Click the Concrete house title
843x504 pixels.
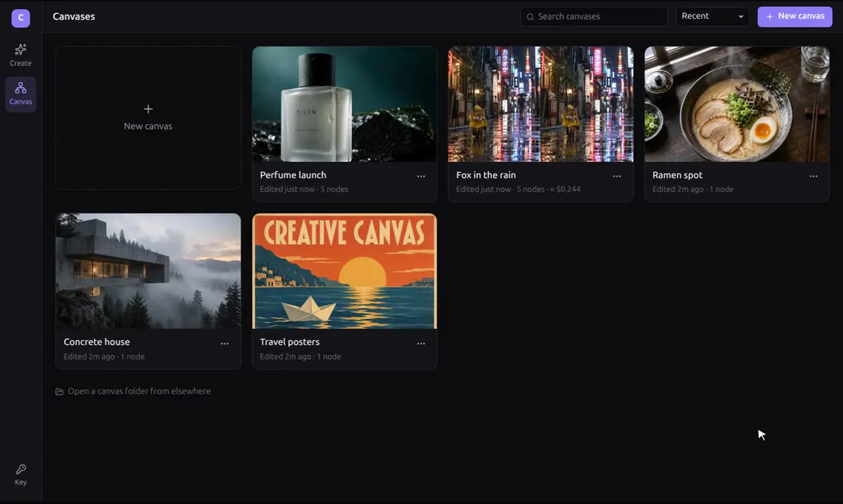(x=97, y=342)
